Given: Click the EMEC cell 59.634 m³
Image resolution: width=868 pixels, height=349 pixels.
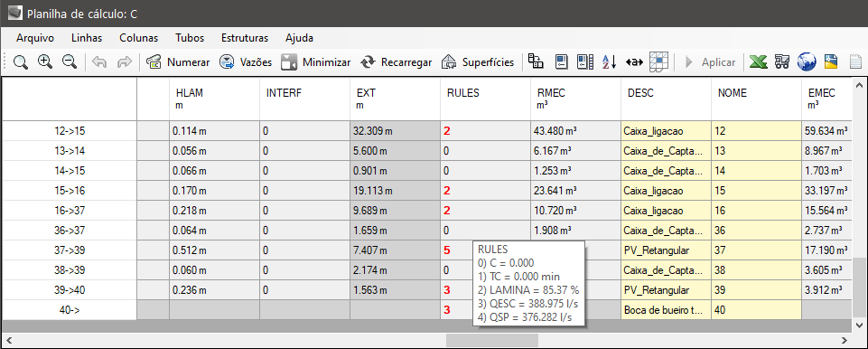Looking at the screenshot, I should click(826, 131).
